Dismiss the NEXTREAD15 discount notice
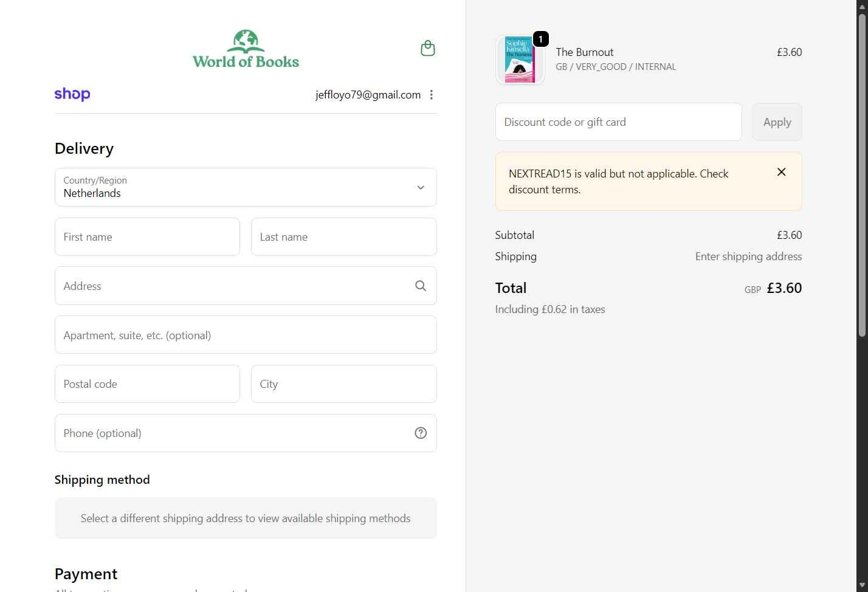Viewport: 868px width, 592px height. tap(782, 172)
